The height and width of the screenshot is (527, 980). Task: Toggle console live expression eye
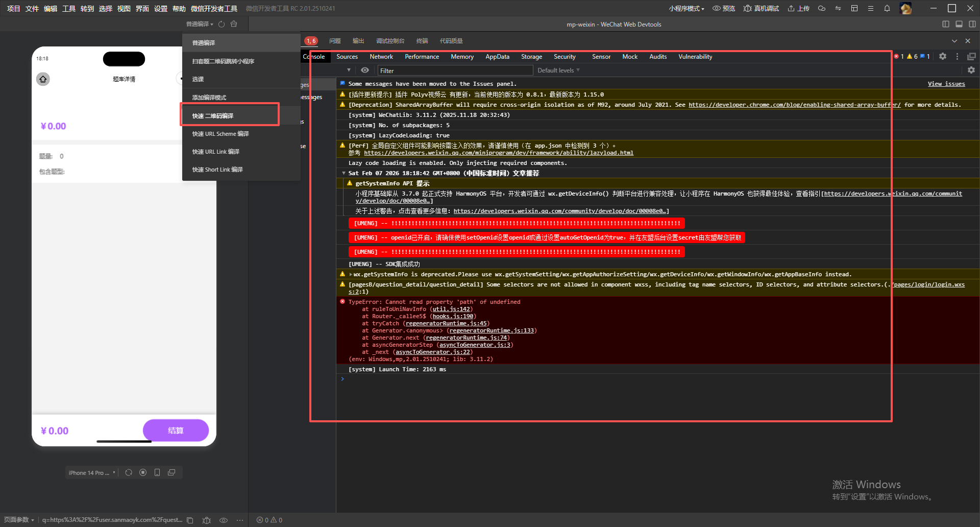click(365, 70)
